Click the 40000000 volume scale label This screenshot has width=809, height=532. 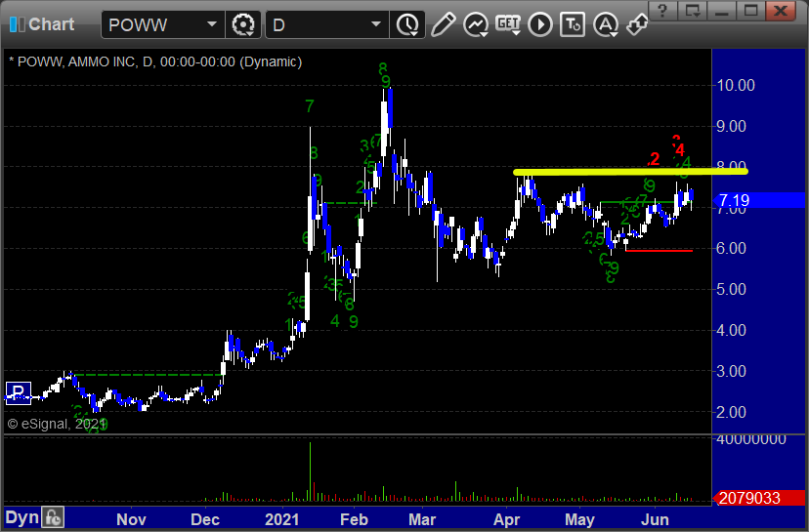751,439
